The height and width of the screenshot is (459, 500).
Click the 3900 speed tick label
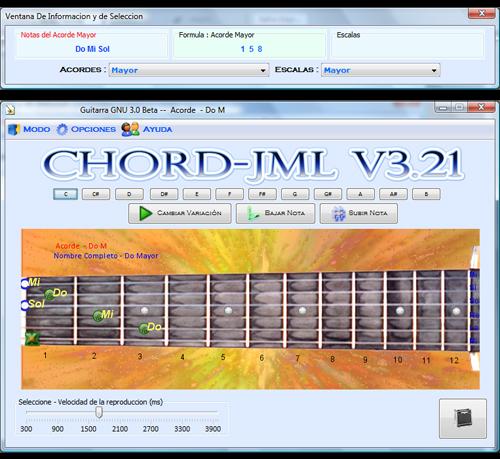(213, 429)
